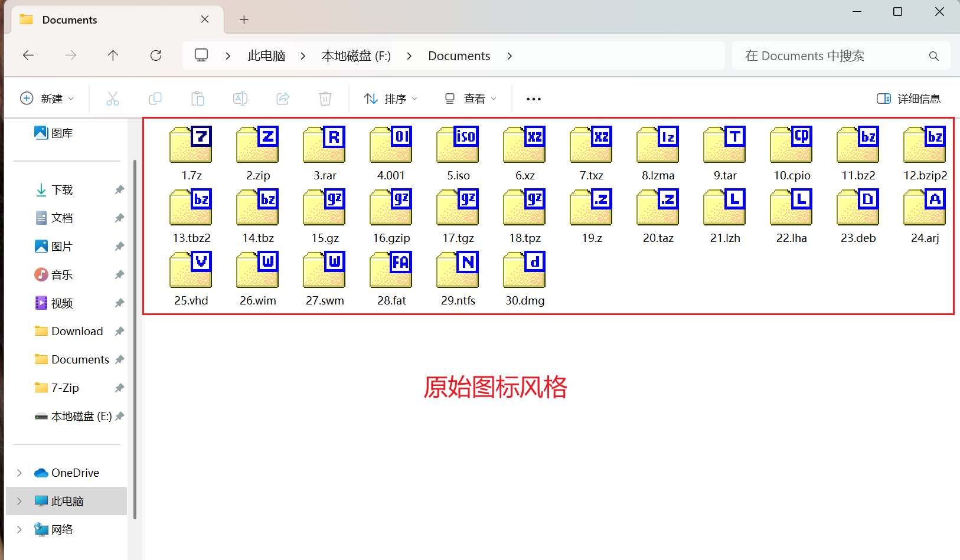Expand the chevron after Documents breadcrumb
Screen dimensions: 960x560
(x=510, y=56)
